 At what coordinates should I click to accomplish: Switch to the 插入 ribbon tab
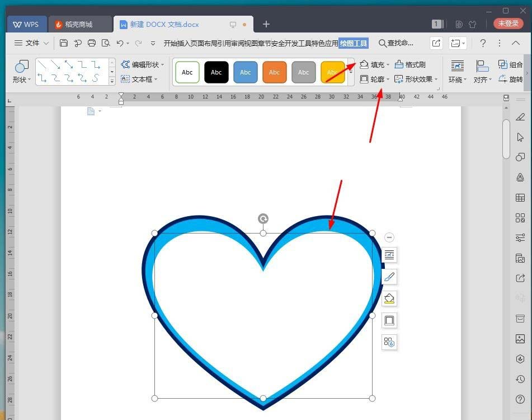[185, 43]
